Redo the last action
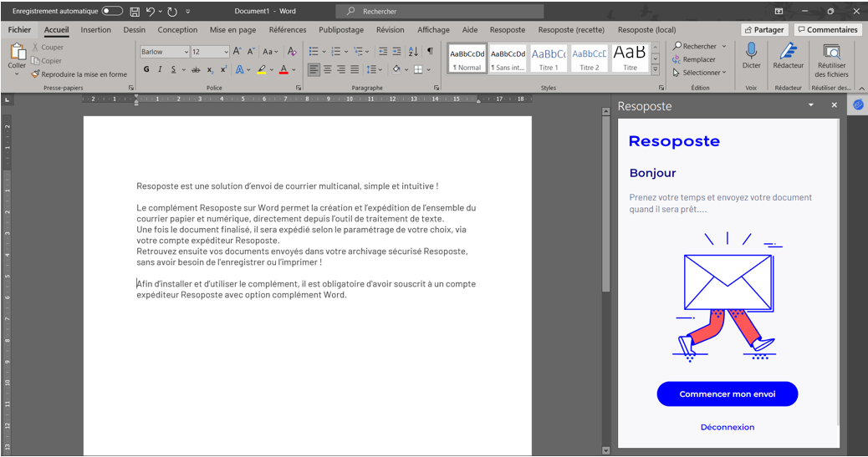Screen dimensions: 868x457 (172, 11)
